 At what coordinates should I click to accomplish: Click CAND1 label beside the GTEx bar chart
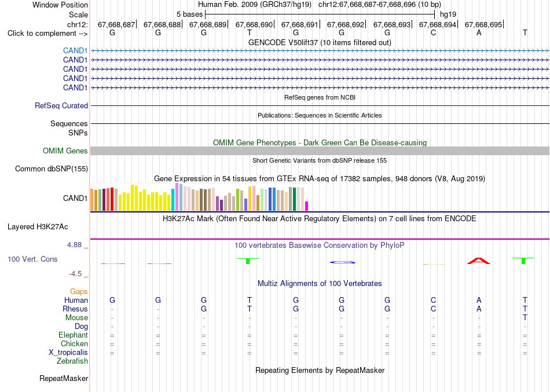pyautogui.click(x=75, y=198)
